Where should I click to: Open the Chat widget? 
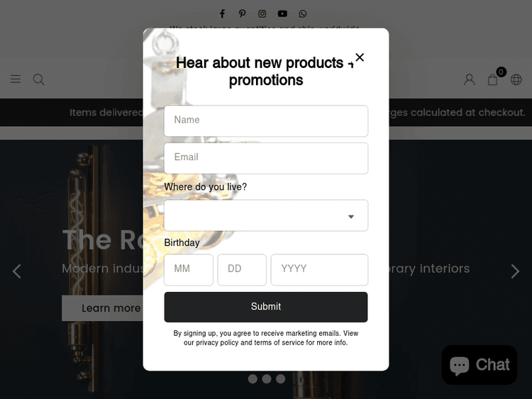coord(479,365)
